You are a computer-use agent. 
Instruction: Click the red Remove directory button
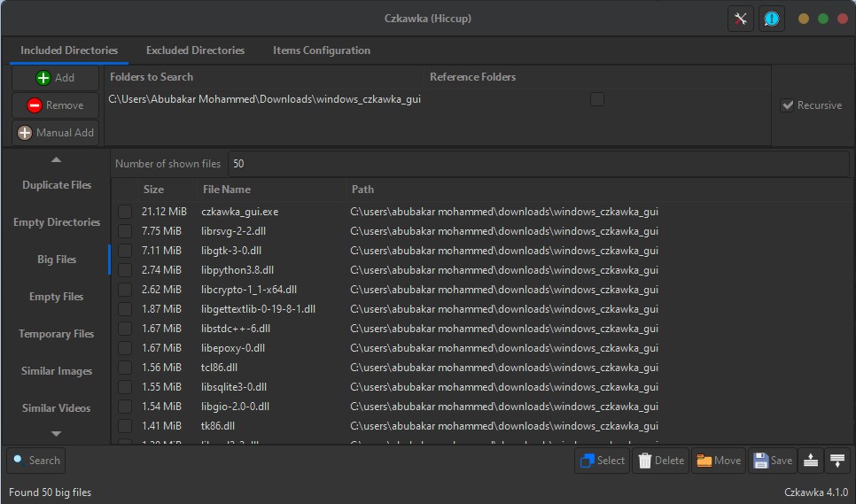pyautogui.click(x=56, y=105)
